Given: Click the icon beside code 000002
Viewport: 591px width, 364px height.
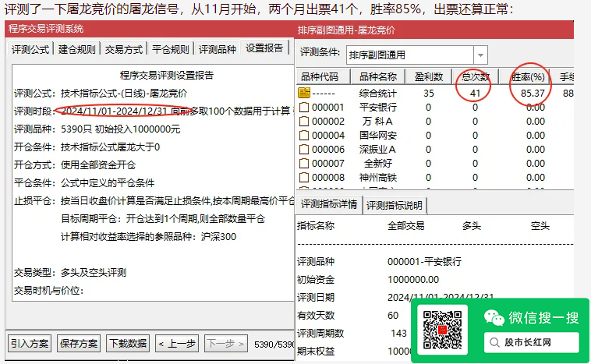Looking at the screenshot, I should [x=304, y=122].
